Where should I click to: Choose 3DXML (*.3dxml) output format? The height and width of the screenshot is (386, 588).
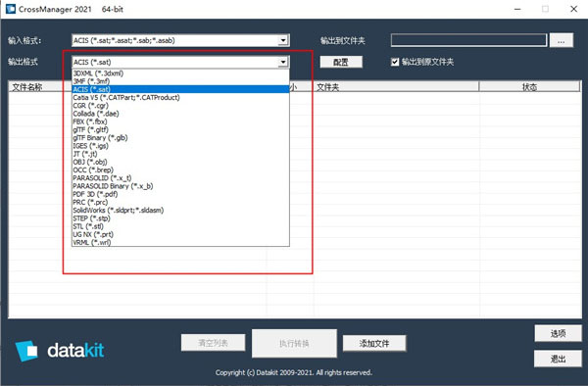[x=180, y=73]
